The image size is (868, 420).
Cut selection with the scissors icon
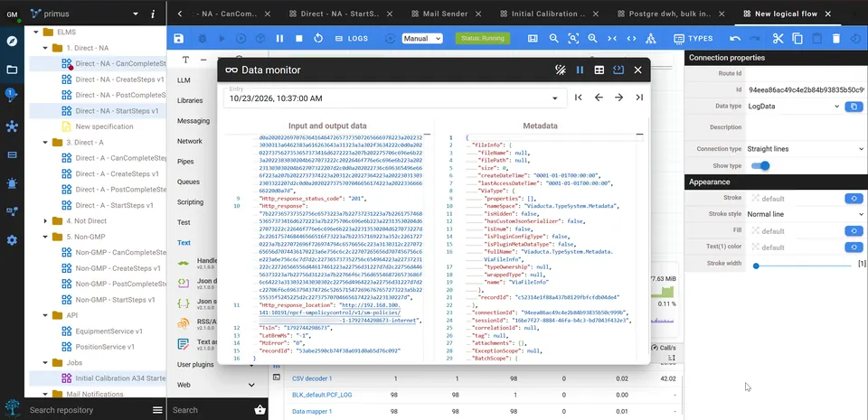tap(778, 38)
